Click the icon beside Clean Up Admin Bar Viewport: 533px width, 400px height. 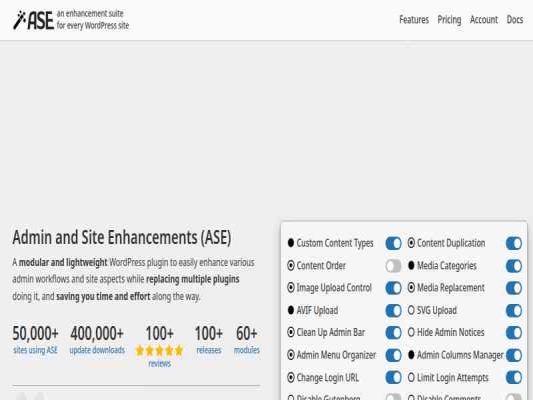coord(291,332)
